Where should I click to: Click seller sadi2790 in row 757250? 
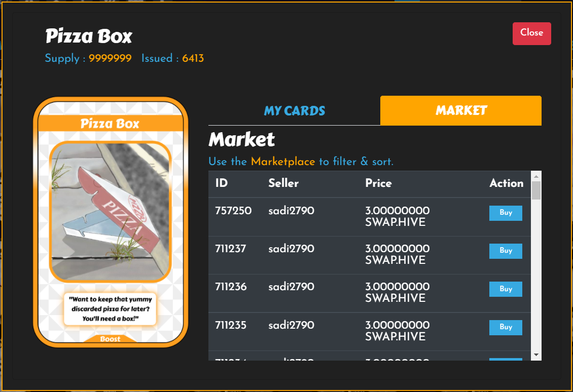point(291,211)
